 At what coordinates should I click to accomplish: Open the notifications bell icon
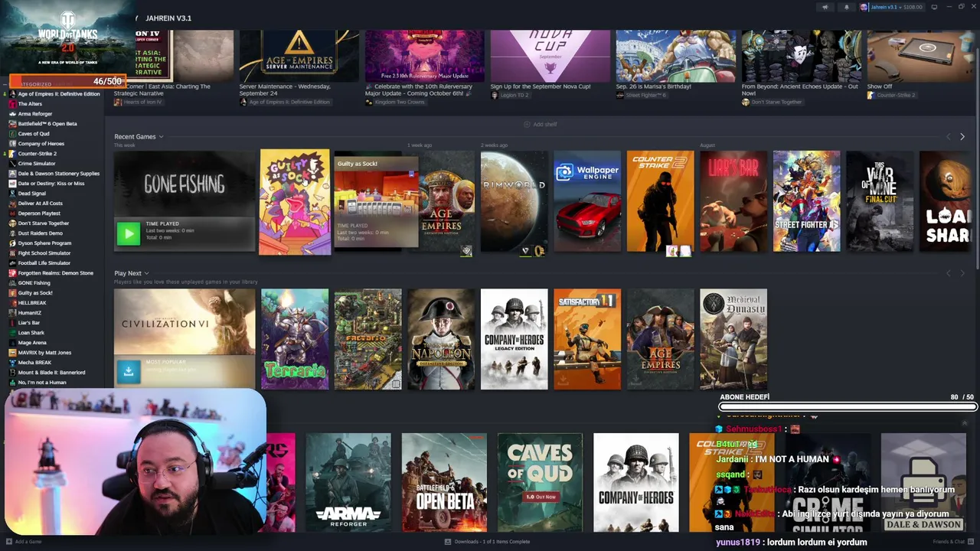[x=846, y=7]
